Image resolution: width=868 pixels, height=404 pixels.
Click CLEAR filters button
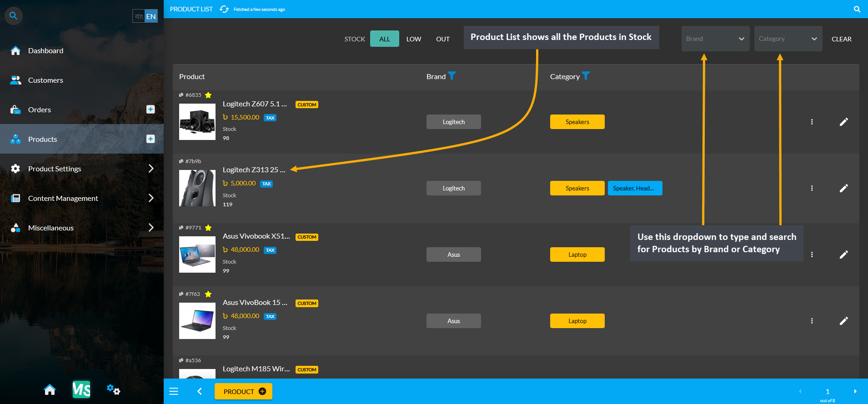point(842,39)
